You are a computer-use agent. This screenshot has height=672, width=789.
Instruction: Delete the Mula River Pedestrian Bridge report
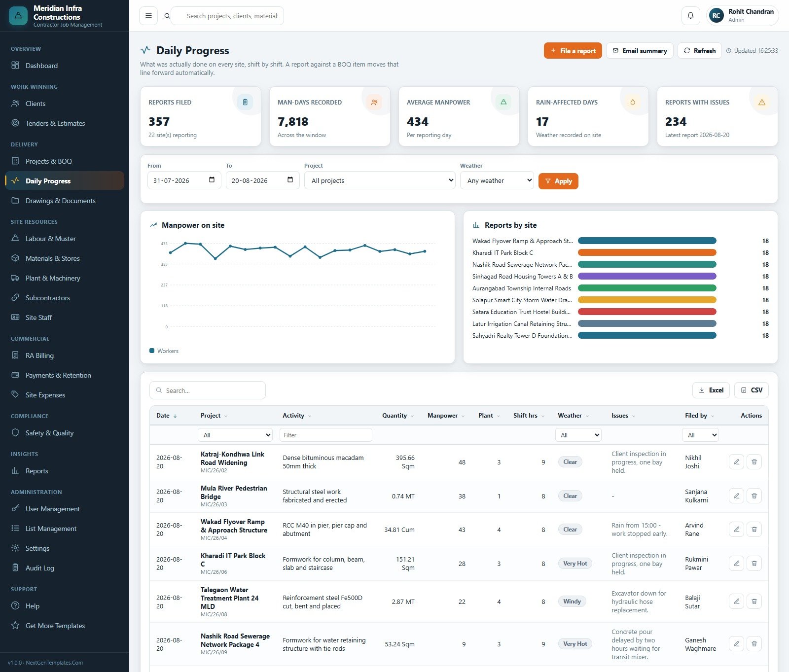click(x=754, y=496)
